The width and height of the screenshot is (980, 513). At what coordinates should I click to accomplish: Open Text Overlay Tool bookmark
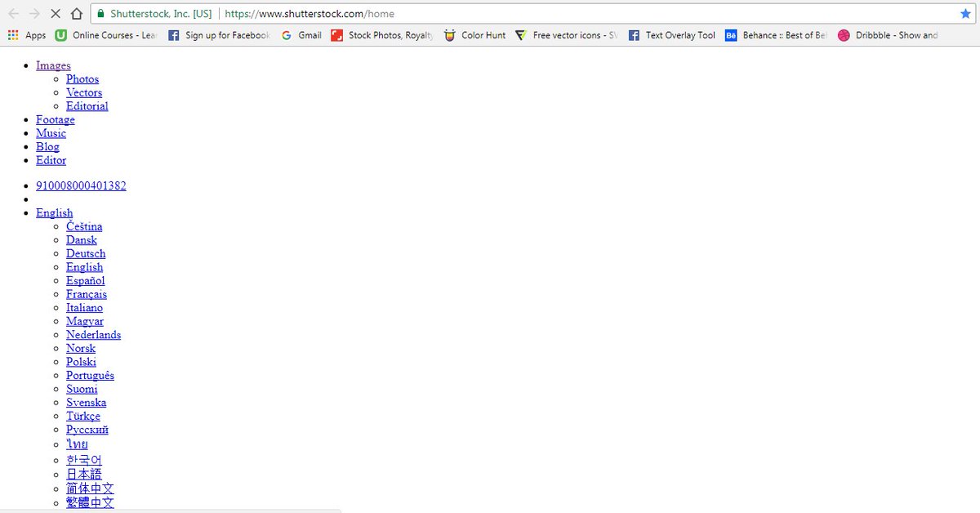pyautogui.click(x=671, y=35)
